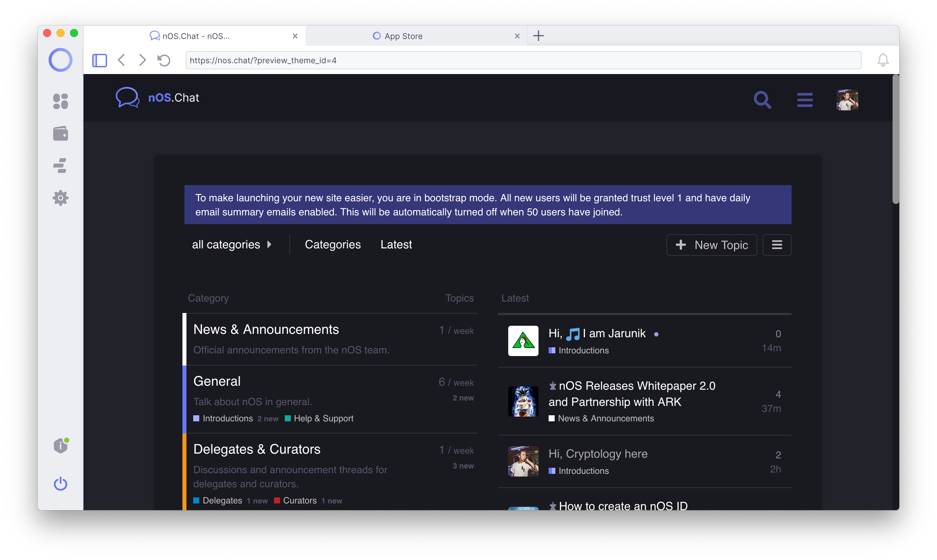Image resolution: width=937 pixels, height=560 pixels.
Task: Expand the all categories dropdown
Action: click(x=232, y=245)
